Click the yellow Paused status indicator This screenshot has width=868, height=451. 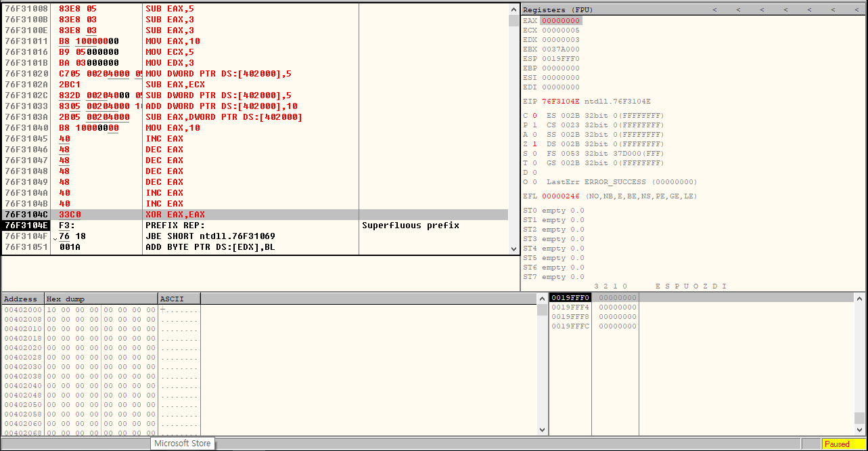(x=843, y=444)
